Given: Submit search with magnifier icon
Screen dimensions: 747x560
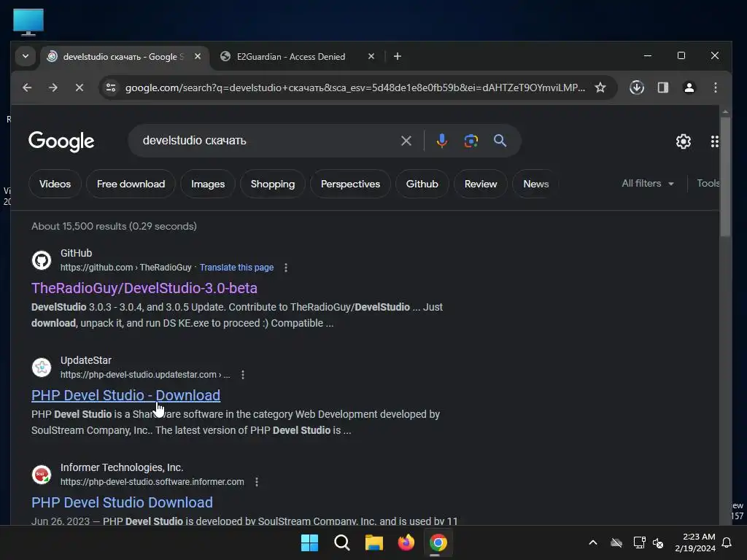Looking at the screenshot, I should point(500,141).
